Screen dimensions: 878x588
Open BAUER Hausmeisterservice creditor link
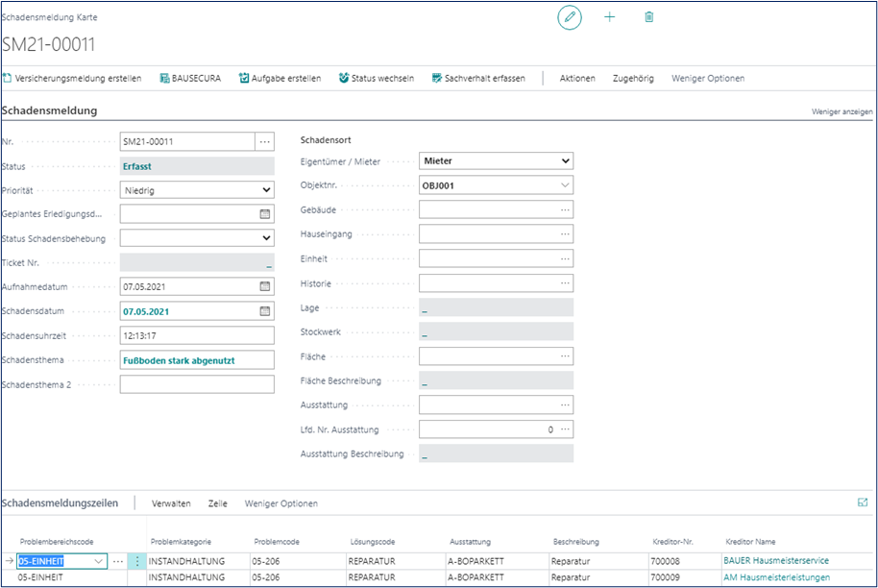[x=775, y=561]
